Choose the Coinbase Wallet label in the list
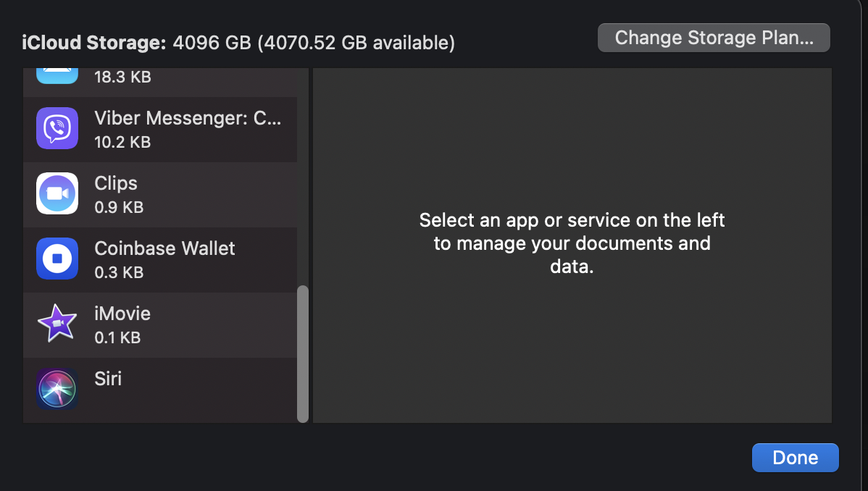Viewport: 868px width, 491px height. 164,248
